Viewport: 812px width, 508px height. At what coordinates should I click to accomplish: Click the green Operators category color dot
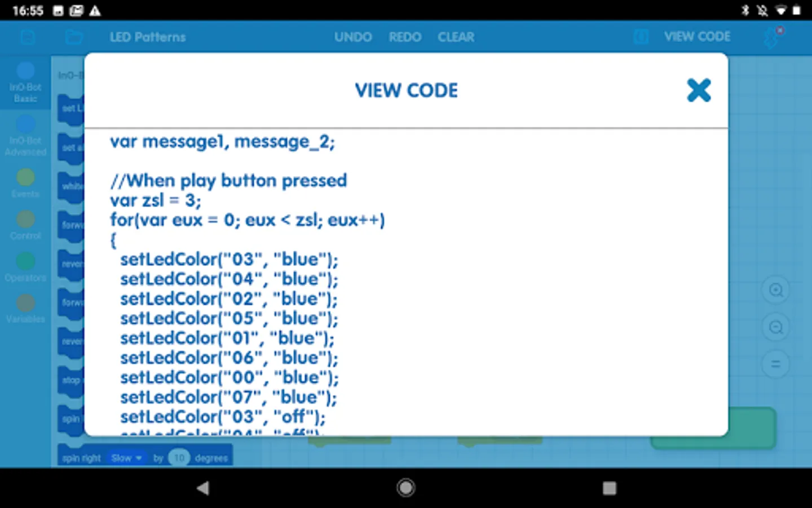point(25,260)
